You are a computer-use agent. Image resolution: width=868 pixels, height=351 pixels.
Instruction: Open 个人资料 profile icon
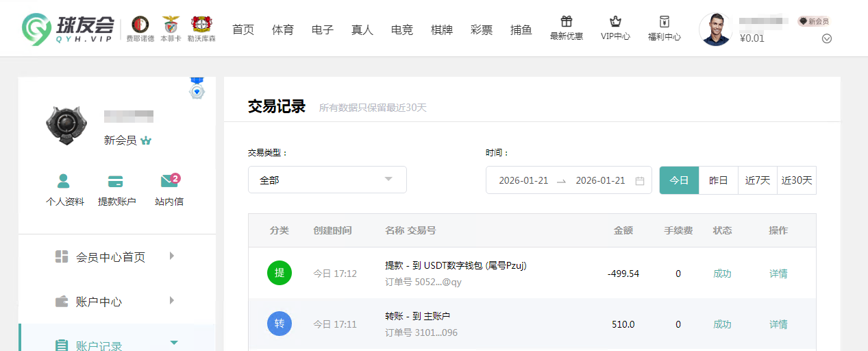tap(64, 181)
